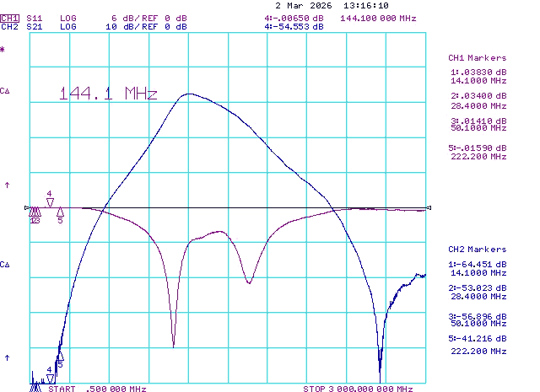Screen dimensions: 540x392
Task: Click the date 2 Mar 2026
Action: (304, 6)
